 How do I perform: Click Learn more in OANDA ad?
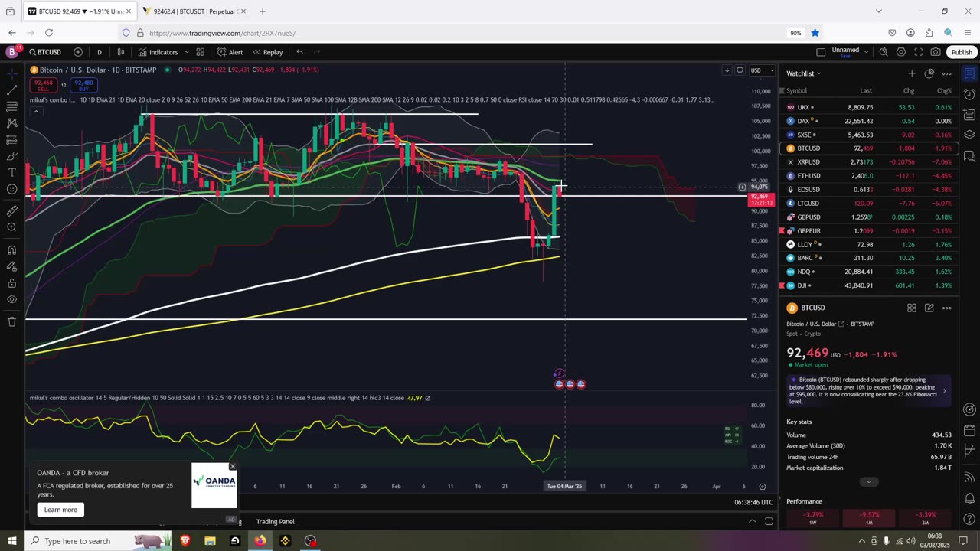pyautogui.click(x=60, y=510)
